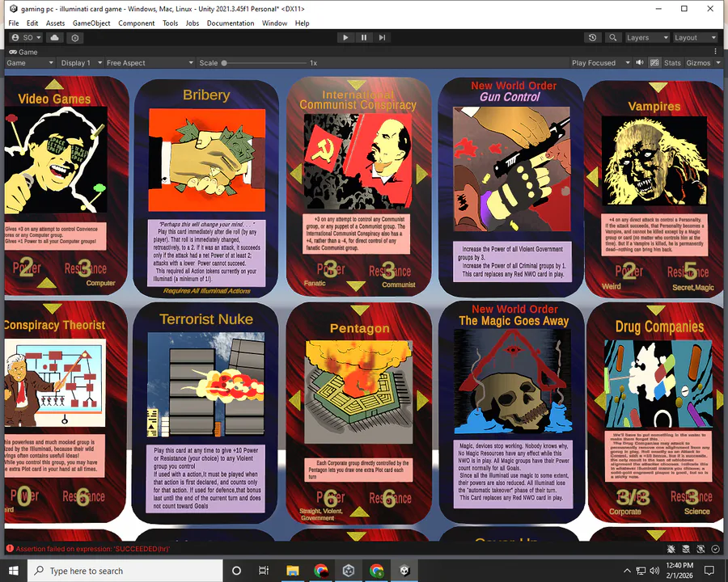
Task: Open the volume control in system tray
Action: click(x=654, y=571)
